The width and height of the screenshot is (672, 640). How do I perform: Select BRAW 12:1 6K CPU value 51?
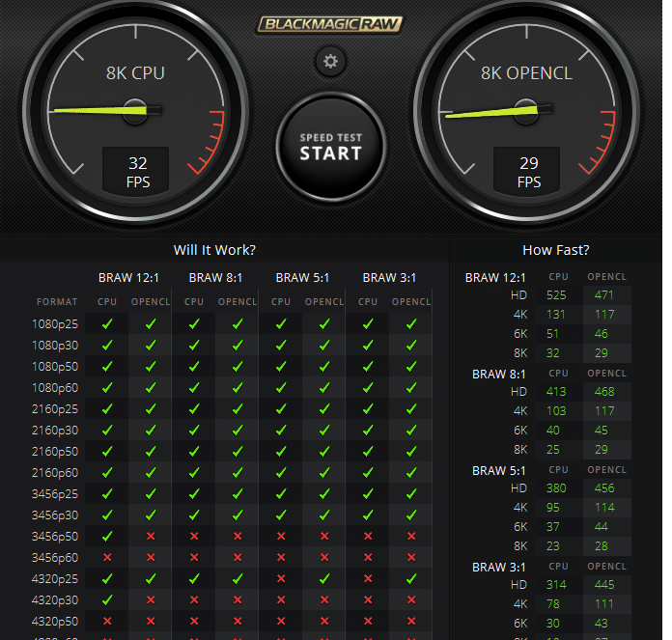click(x=552, y=334)
